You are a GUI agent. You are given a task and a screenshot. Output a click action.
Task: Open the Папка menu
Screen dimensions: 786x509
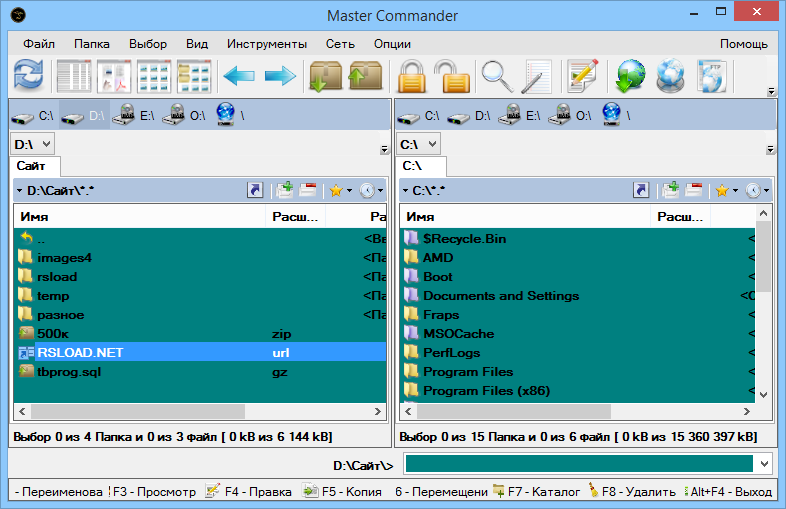(92, 44)
